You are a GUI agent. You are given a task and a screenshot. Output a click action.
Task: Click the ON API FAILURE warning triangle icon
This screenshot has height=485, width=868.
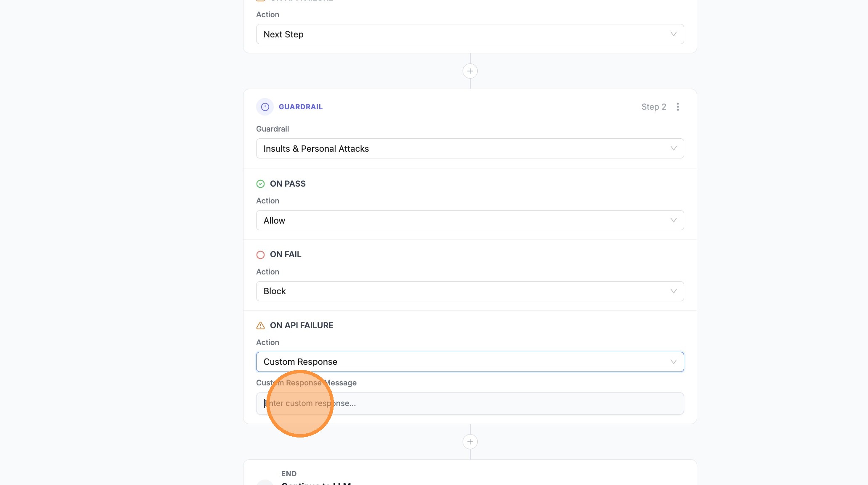[x=260, y=325]
